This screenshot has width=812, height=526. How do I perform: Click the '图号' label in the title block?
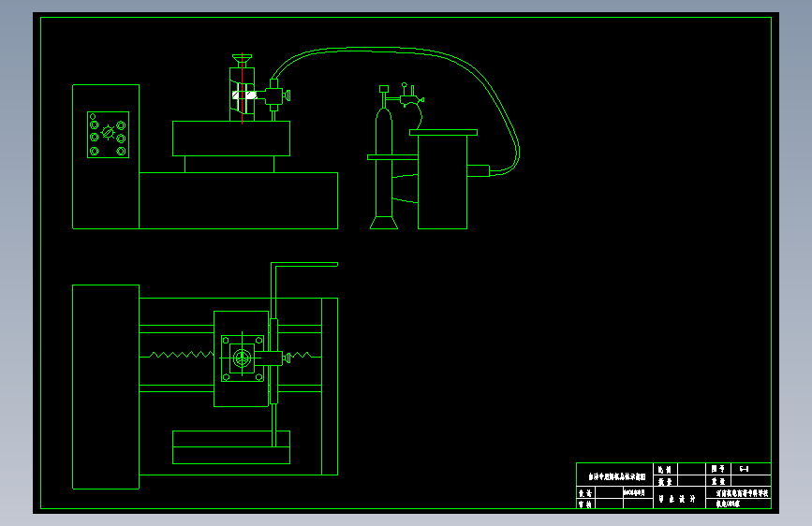click(x=717, y=469)
